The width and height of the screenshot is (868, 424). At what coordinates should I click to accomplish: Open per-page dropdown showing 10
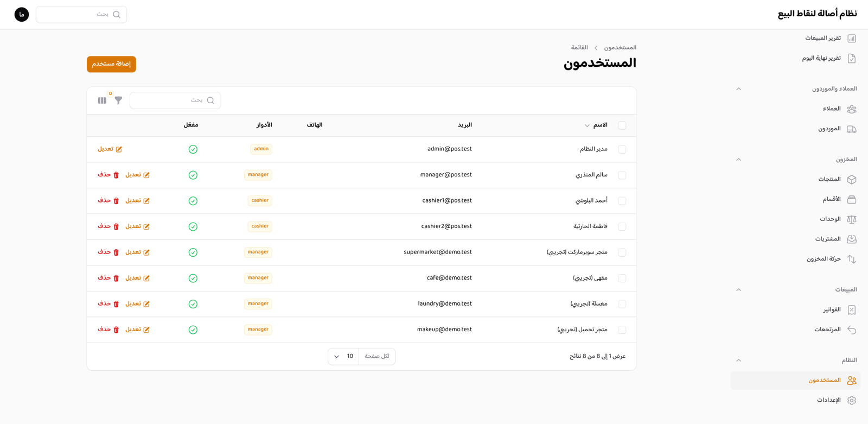coord(343,357)
